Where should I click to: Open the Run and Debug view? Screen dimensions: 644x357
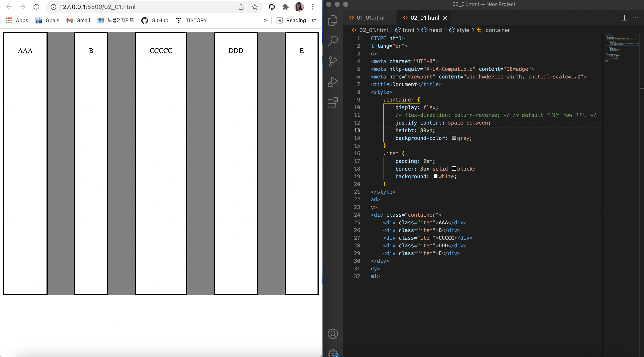(332, 82)
